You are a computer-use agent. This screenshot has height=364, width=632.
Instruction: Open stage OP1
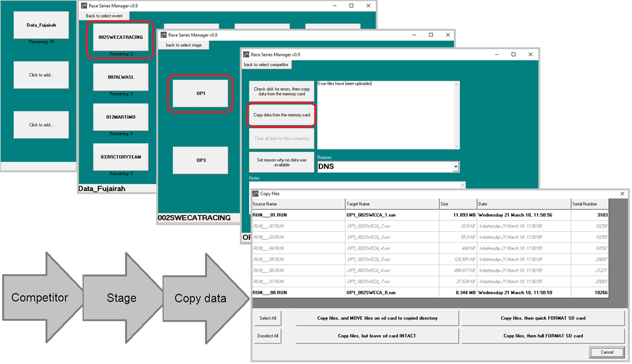click(x=199, y=93)
